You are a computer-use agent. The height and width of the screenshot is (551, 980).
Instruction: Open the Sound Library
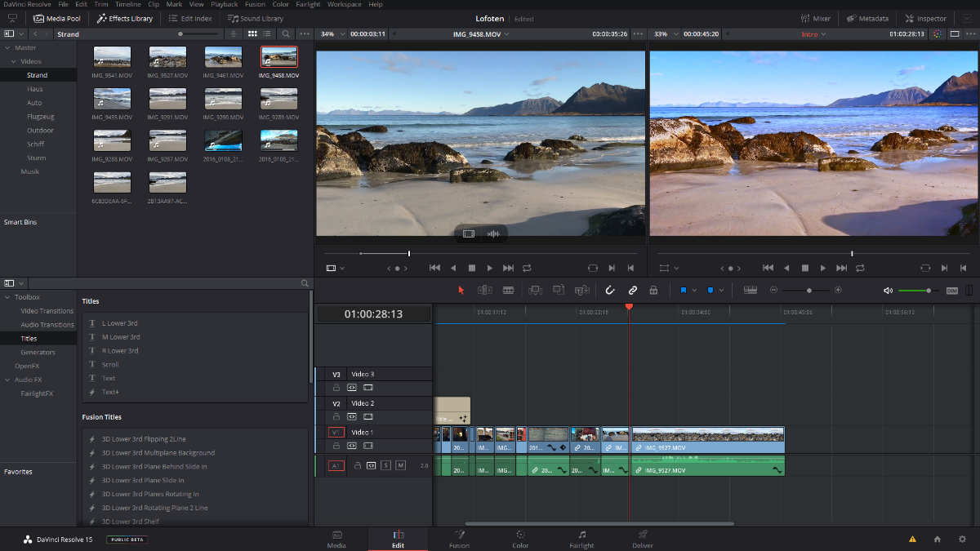[x=256, y=17]
